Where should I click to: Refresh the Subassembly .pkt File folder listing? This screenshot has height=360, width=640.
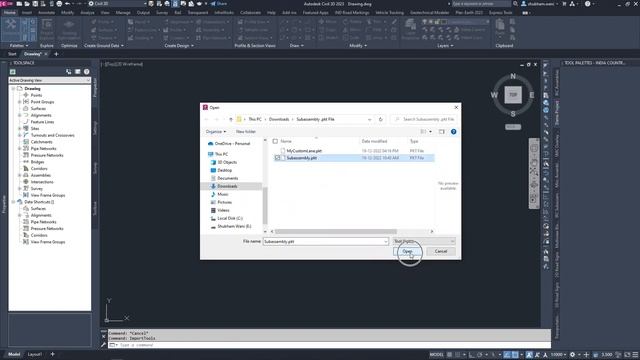(380, 119)
